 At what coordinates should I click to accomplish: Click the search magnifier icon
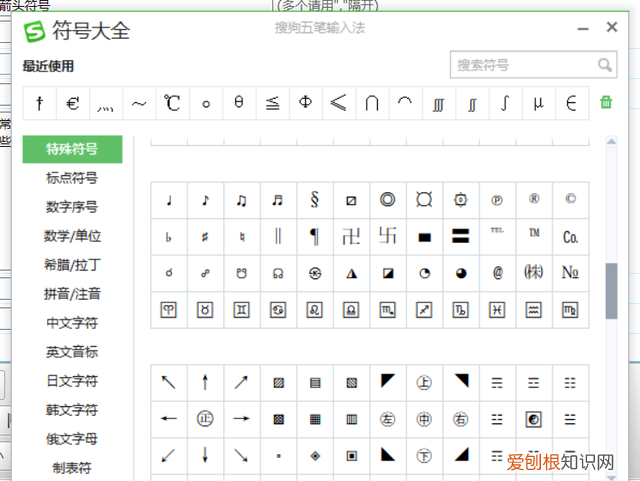(x=604, y=65)
